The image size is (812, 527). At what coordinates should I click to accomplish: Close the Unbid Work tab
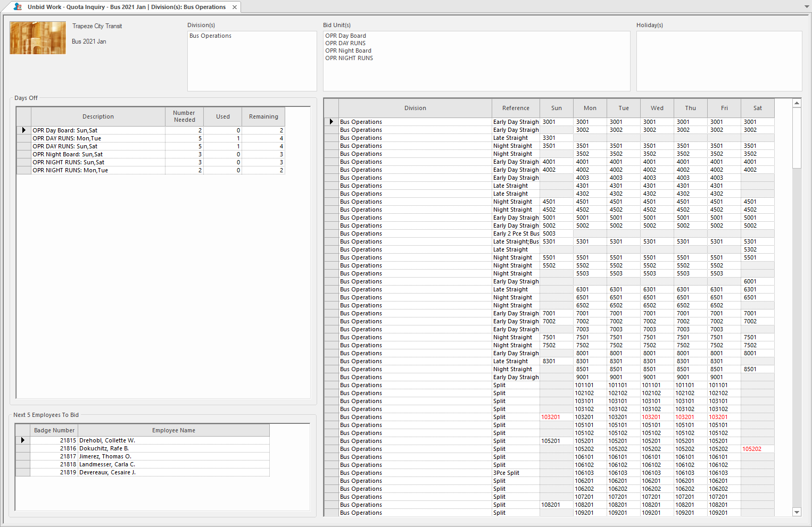click(234, 7)
